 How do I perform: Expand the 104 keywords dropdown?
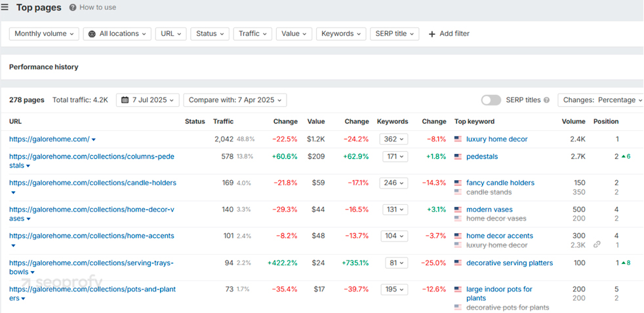tap(394, 236)
